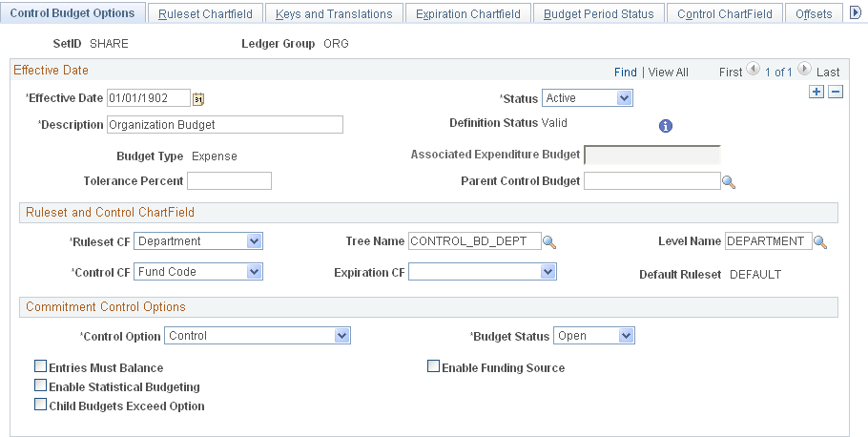The width and height of the screenshot is (868, 437).
Task: Click the First navigation link
Action: coord(730,72)
